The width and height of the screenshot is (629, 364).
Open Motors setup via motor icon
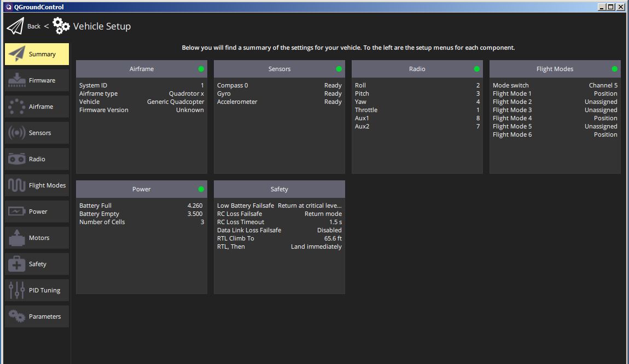click(17, 238)
